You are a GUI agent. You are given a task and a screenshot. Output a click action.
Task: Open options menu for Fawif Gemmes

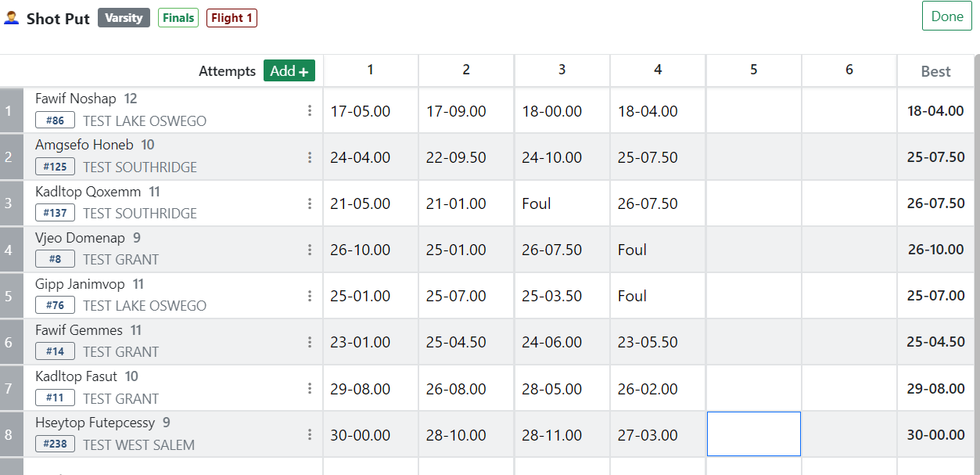pyautogui.click(x=310, y=342)
